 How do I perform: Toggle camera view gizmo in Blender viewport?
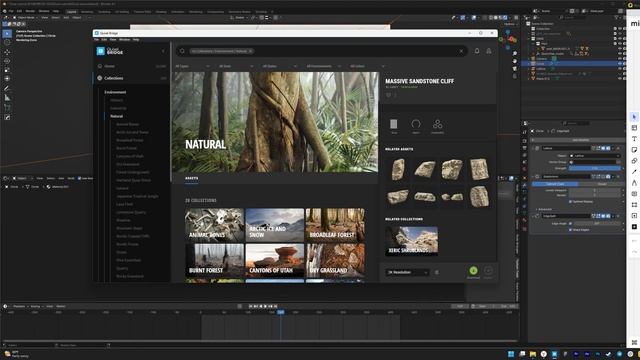[514, 69]
